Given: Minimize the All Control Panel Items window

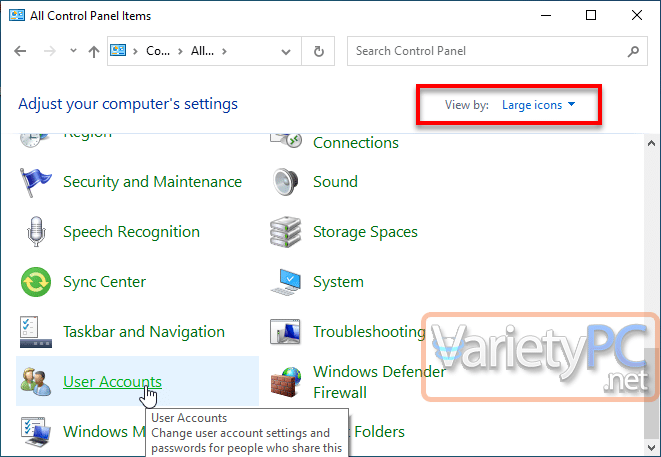Looking at the screenshot, I should (546, 16).
